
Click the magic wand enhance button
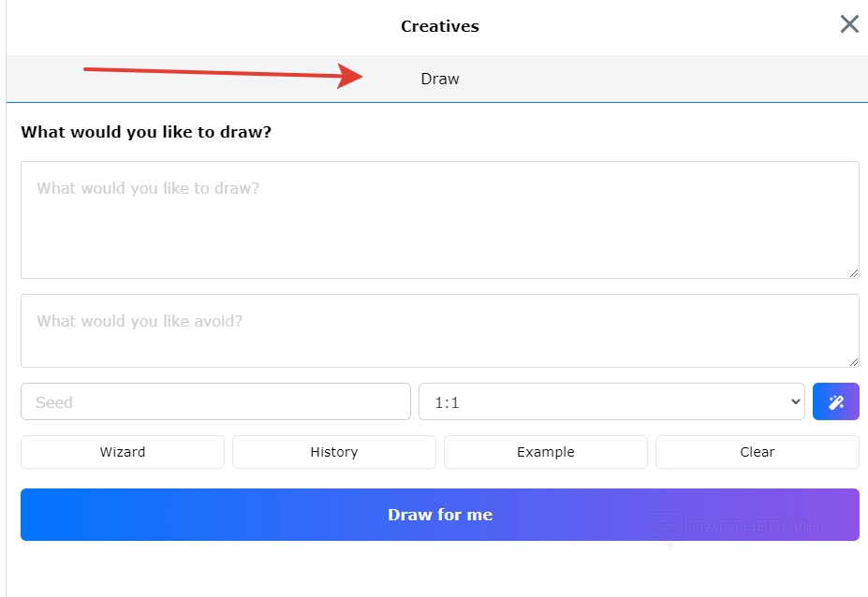pos(836,401)
